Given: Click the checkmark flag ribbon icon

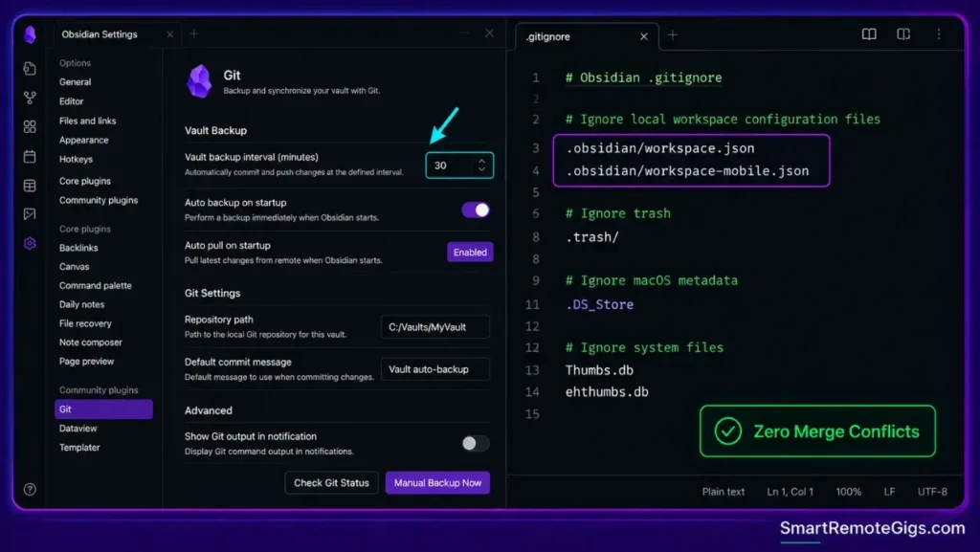Looking at the screenshot, I should point(30,214).
